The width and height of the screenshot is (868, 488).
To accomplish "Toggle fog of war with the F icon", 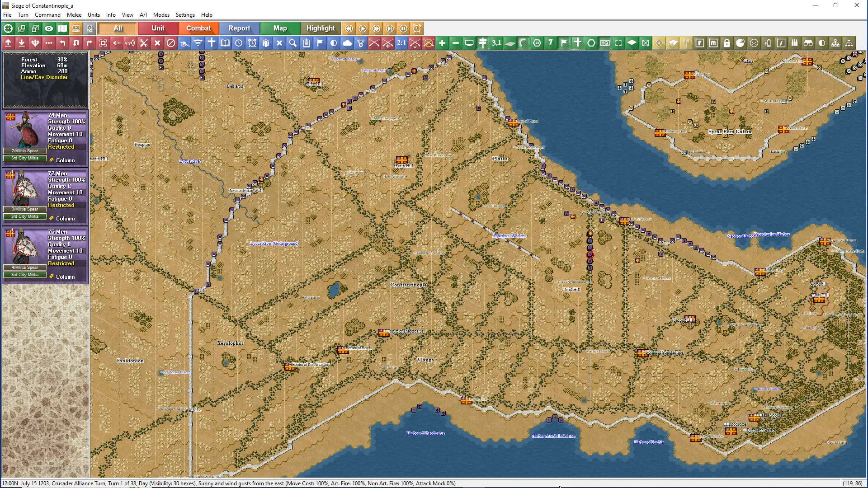I will 700,43.
